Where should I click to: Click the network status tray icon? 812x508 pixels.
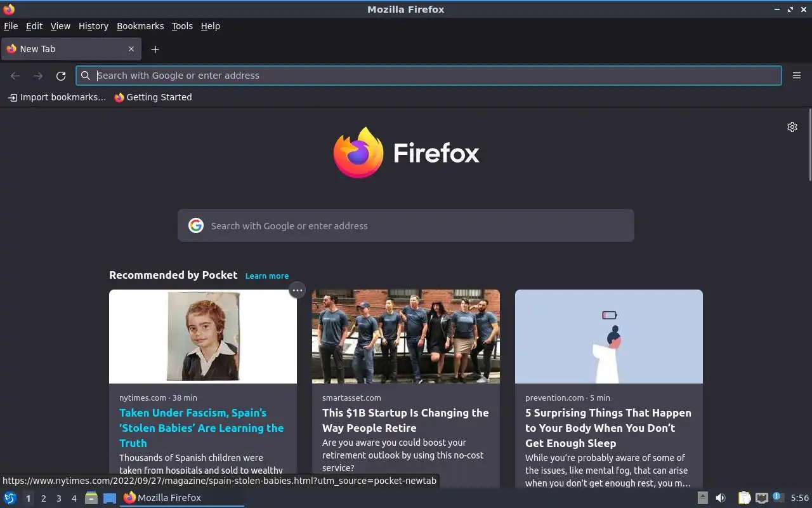(762, 498)
